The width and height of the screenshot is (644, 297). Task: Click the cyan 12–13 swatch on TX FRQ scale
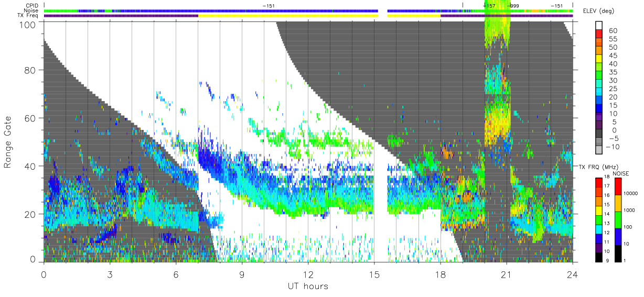pyautogui.click(x=599, y=229)
